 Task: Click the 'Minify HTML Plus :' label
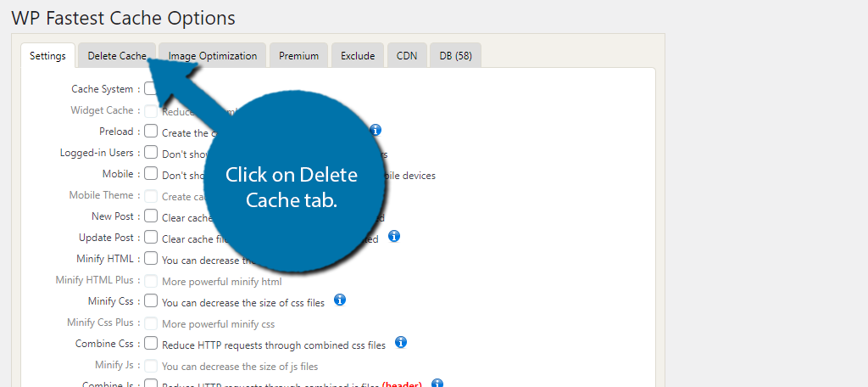tap(98, 280)
